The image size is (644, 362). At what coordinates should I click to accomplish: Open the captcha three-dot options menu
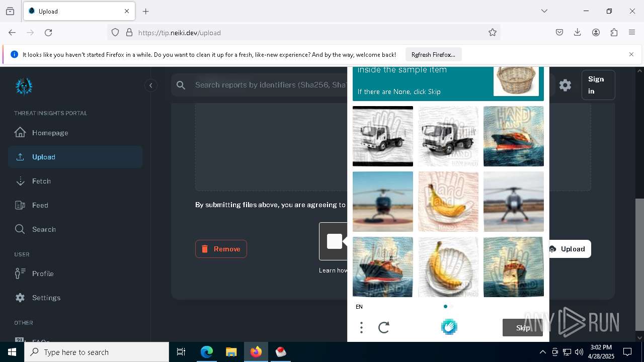361,328
